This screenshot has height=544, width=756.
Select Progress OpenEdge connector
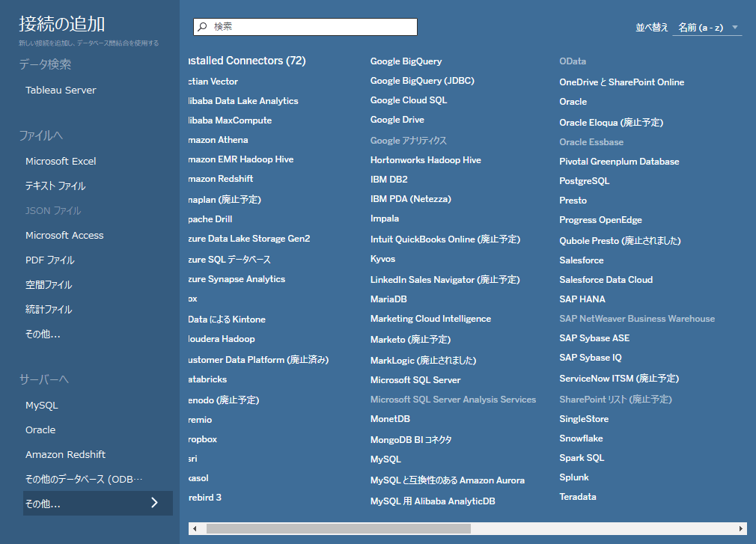pos(601,220)
